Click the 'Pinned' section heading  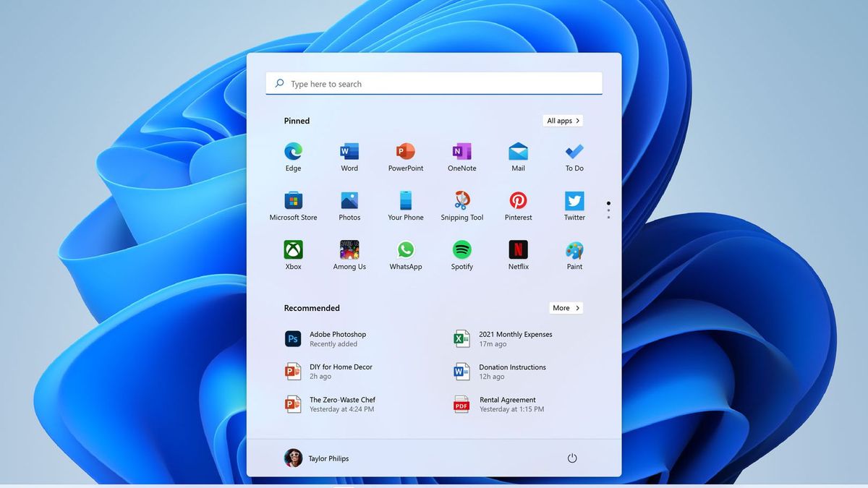[297, 121]
